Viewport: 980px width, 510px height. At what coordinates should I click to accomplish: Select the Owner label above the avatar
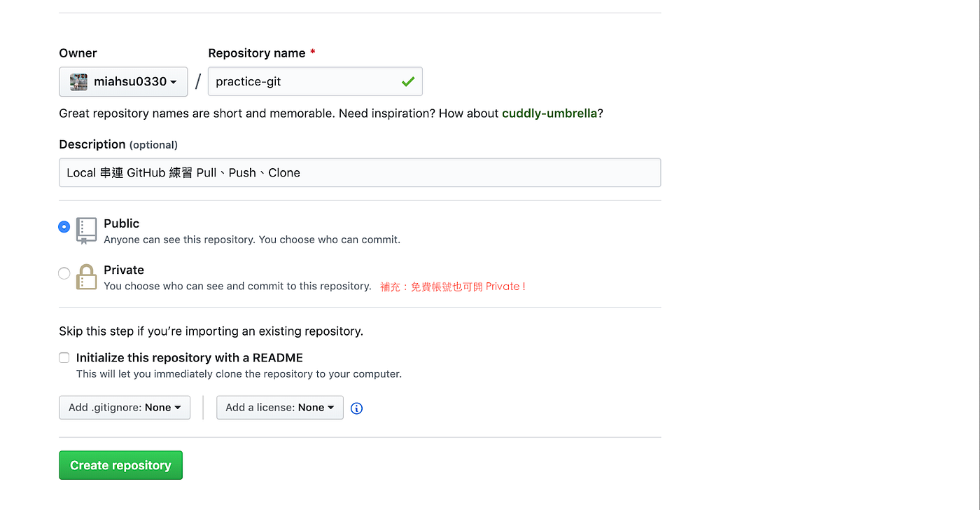(78, 53)
